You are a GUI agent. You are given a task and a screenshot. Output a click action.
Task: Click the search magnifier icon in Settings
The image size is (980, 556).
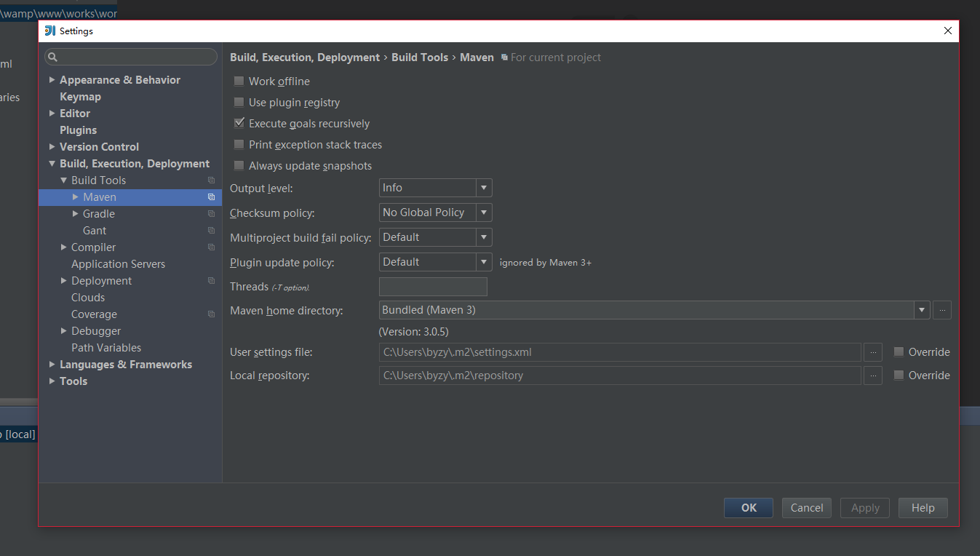(52, 57)
